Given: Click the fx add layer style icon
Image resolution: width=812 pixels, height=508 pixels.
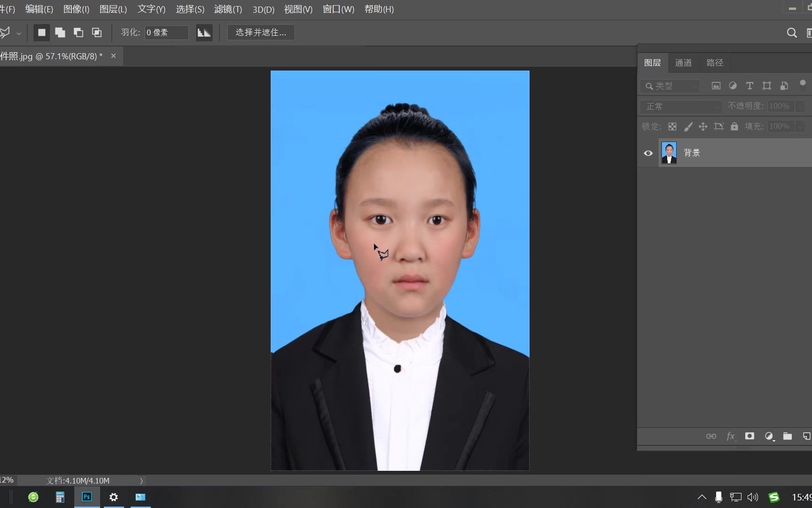Looking at the screenshot, I should coord(730,437).
